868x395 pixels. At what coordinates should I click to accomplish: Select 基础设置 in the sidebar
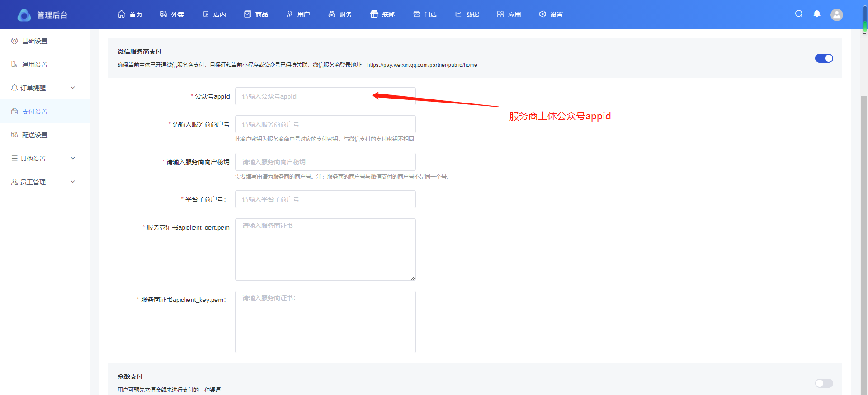(35, 41)
